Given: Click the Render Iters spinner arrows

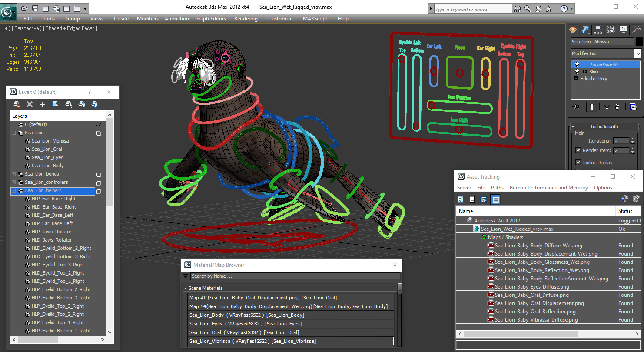Looking at the screenshot, I should 632,150.
